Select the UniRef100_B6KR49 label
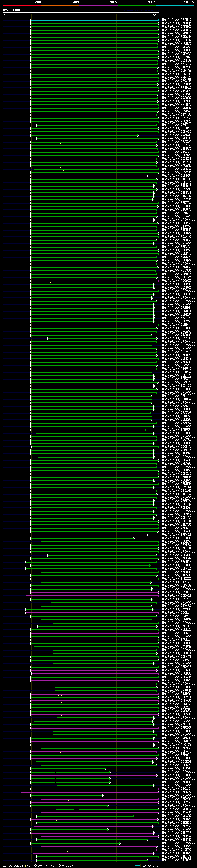The width and height of the screenshot is (197, 868). pos(177,358)
